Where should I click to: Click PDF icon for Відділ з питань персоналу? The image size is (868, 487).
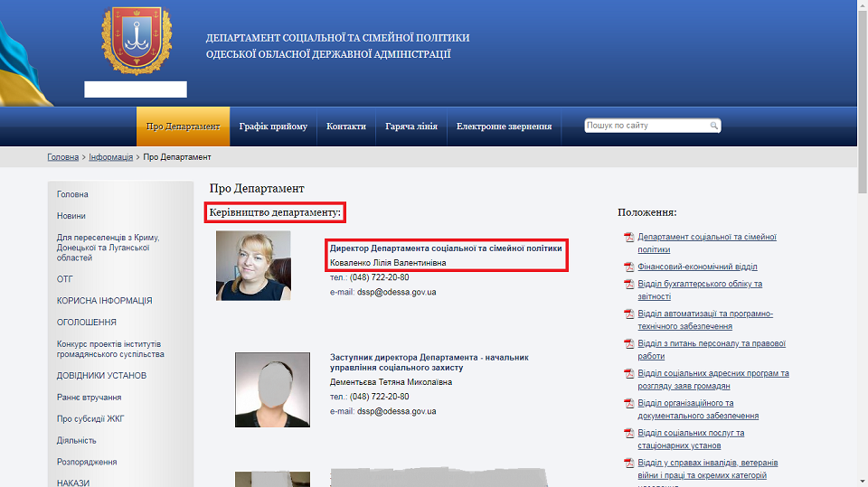(x=629, y=344)
